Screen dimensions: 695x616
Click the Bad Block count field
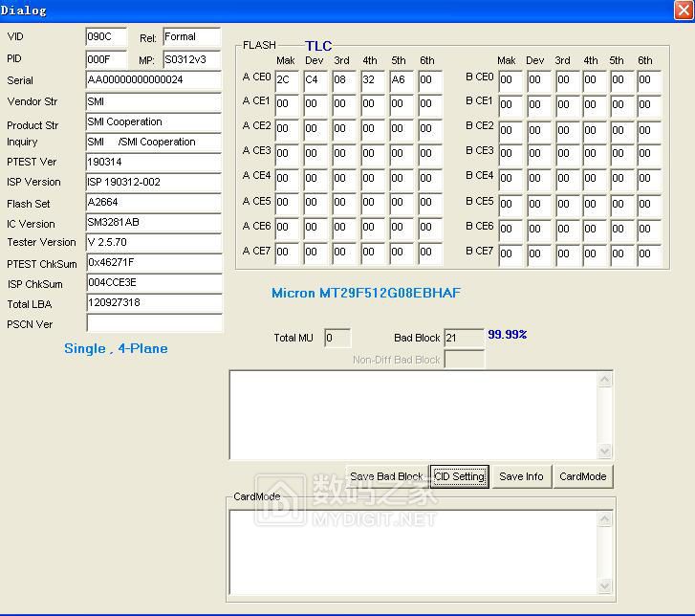pyautogui.click(x=464, y=338)
